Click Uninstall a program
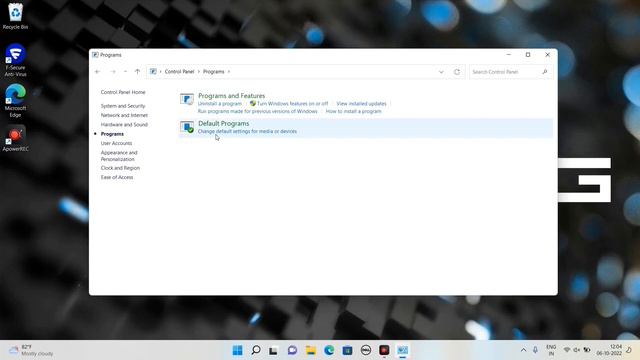The image size is (640, 360). pos(220,104)
